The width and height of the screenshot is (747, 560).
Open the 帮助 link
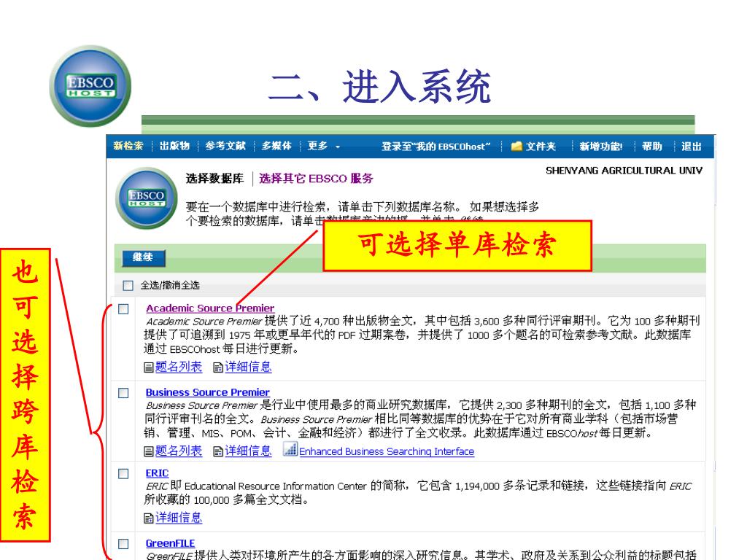tap(652, 147)
